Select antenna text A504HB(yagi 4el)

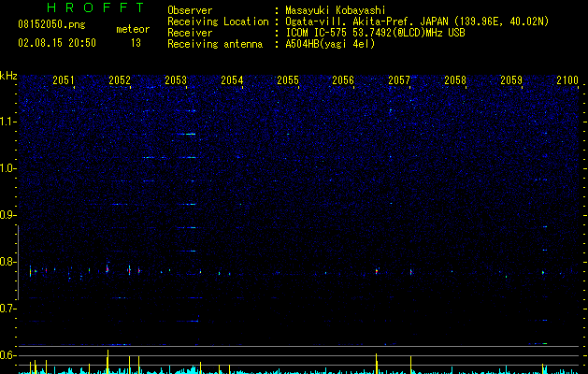(x=330, y=44)
